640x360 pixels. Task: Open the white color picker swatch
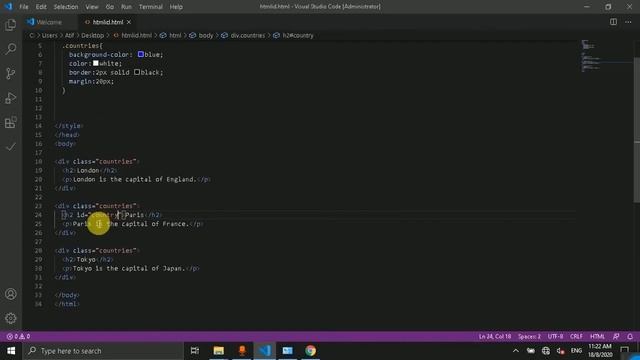point(96,63)
